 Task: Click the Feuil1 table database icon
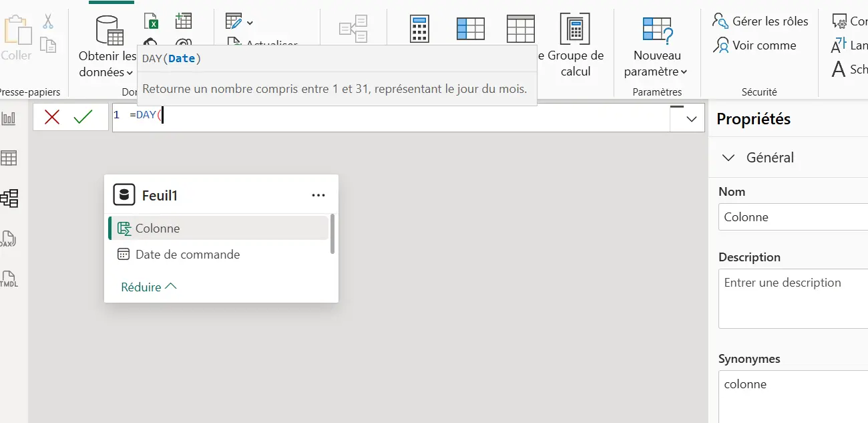[x=124, y=195]
